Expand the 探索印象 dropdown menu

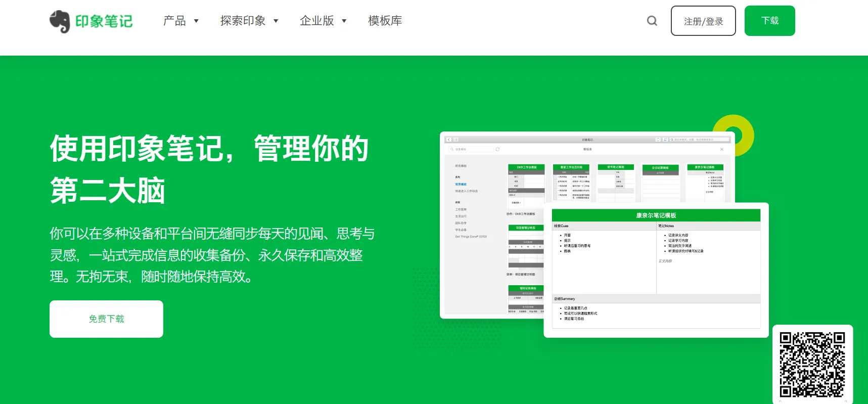249,21
